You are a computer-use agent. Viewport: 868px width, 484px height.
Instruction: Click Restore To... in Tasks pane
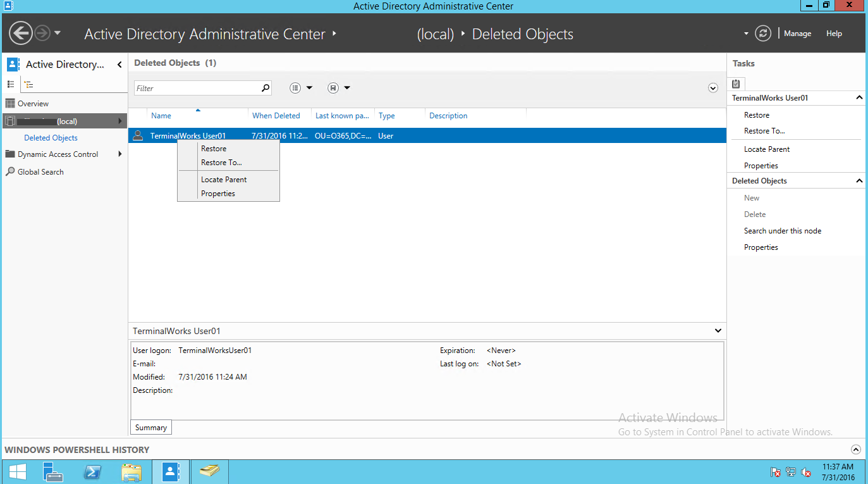[764, 131]
